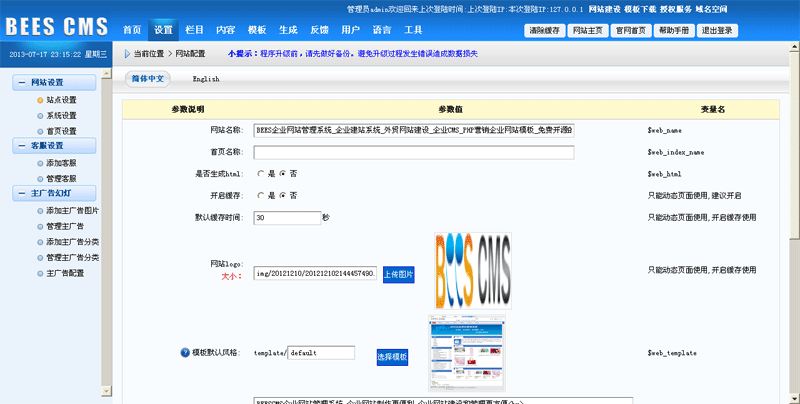This screenshot has height=404, width=800.
Task: Open the 内容 menu
Action: click(x=226, y=30)
